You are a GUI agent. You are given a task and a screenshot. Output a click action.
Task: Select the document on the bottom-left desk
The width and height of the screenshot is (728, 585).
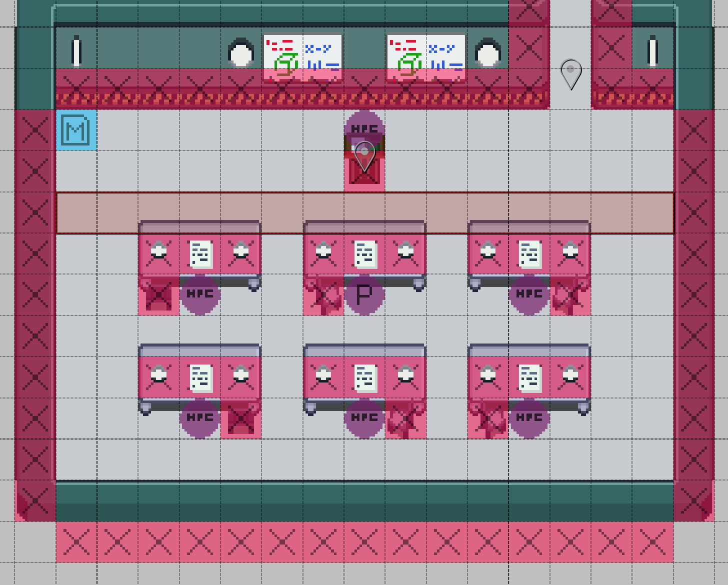click(x=201, y=378)
